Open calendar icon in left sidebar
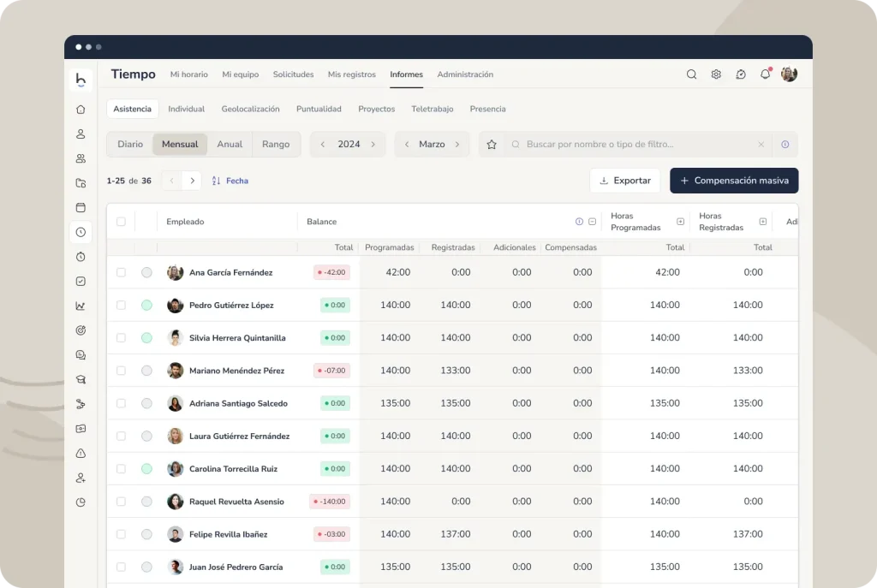Viewport: 877px width, 588px height. point(81,207)
